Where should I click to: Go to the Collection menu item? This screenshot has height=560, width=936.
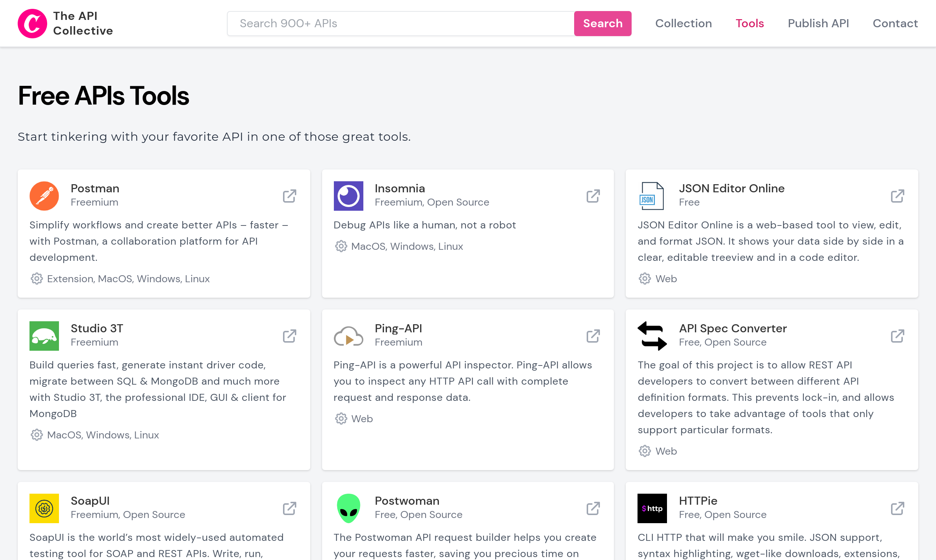pos(683,24)
